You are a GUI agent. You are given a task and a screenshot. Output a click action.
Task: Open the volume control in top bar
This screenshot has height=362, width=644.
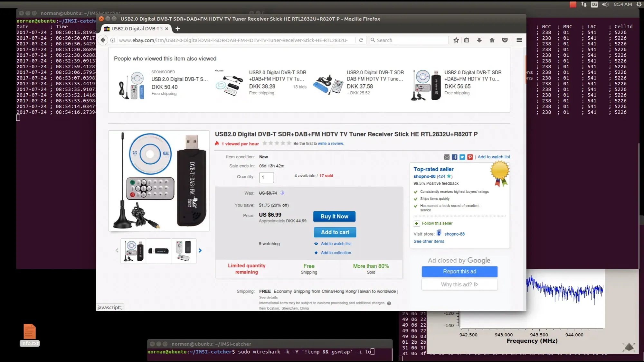click(x=605, y=5)
